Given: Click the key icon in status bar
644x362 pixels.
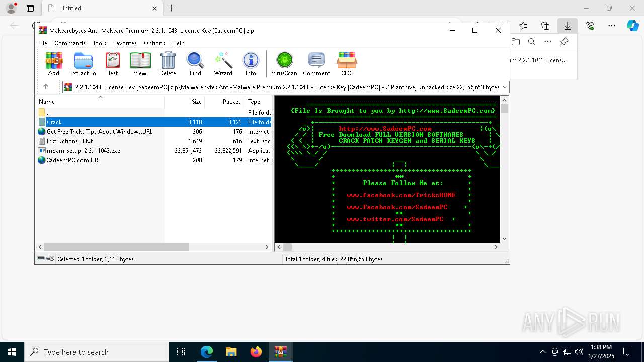Looking at the screenshot, I should (x=50, y=259).
